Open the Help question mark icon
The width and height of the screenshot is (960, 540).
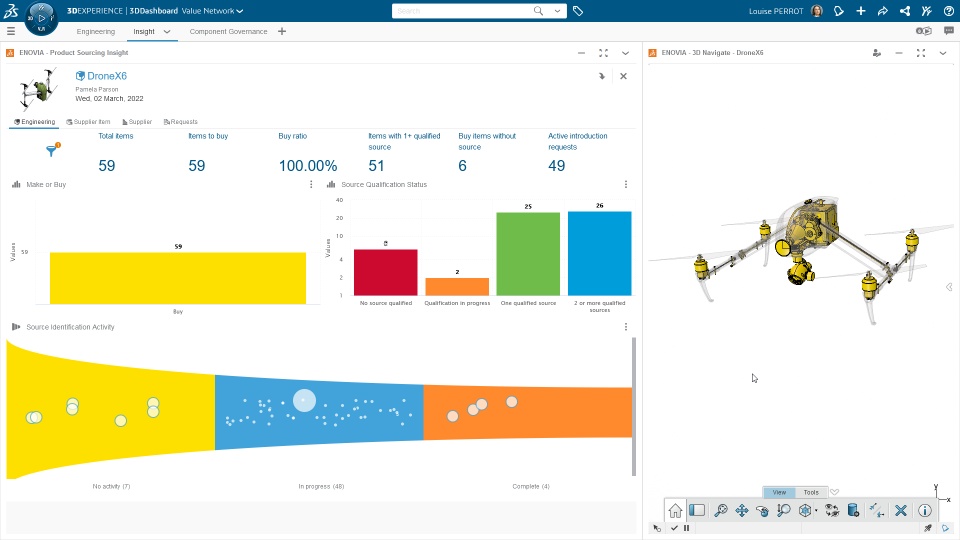948,11
